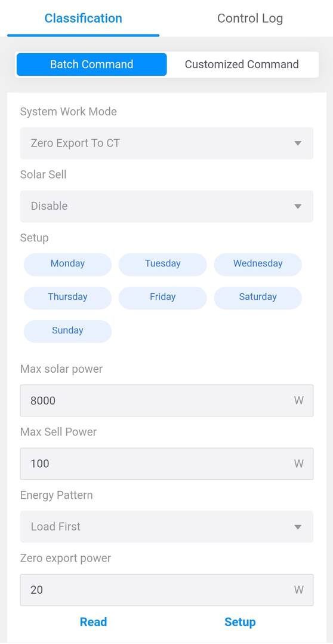The width and height of the screenshot is (333, 644).
Task: Expand the Solar Sell dropdown arrow
Action: coord(298,206)
